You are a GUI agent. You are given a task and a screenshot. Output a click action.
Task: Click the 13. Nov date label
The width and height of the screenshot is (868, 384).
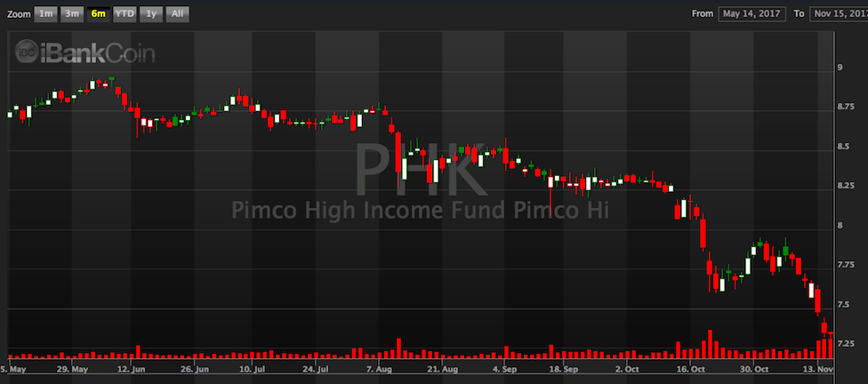[x=817, y=369]
